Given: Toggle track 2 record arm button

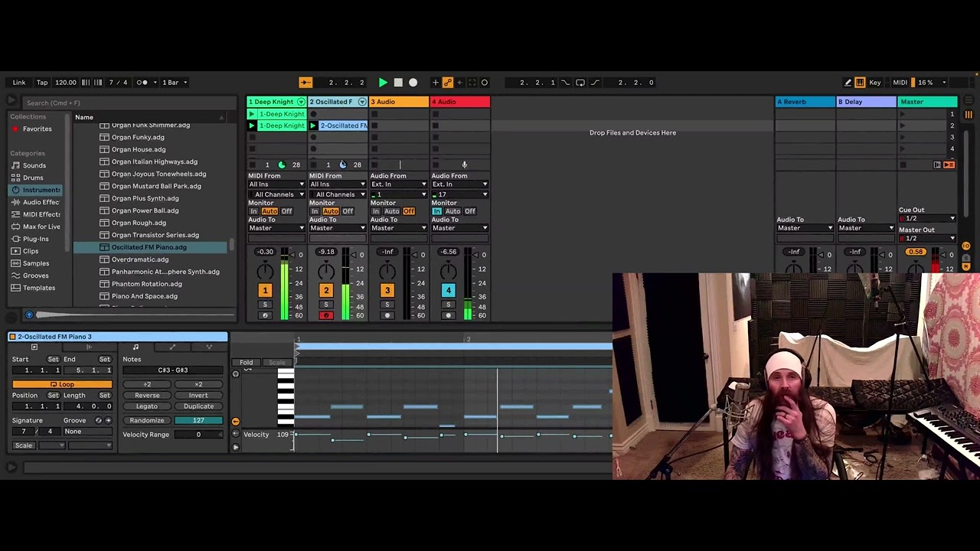Looking at the screenshot, I should tap(326, 315).
